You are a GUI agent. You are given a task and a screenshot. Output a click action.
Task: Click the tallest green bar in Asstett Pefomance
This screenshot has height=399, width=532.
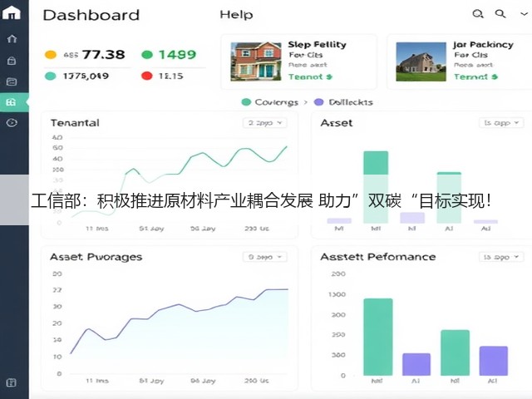pyautogui.click(x=378, y=337)
